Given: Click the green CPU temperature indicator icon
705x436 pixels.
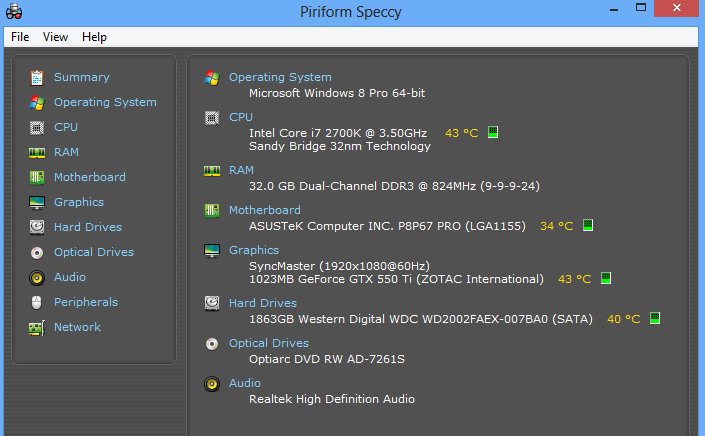Looking at the screenshot, I should click(x=493, y=133).
